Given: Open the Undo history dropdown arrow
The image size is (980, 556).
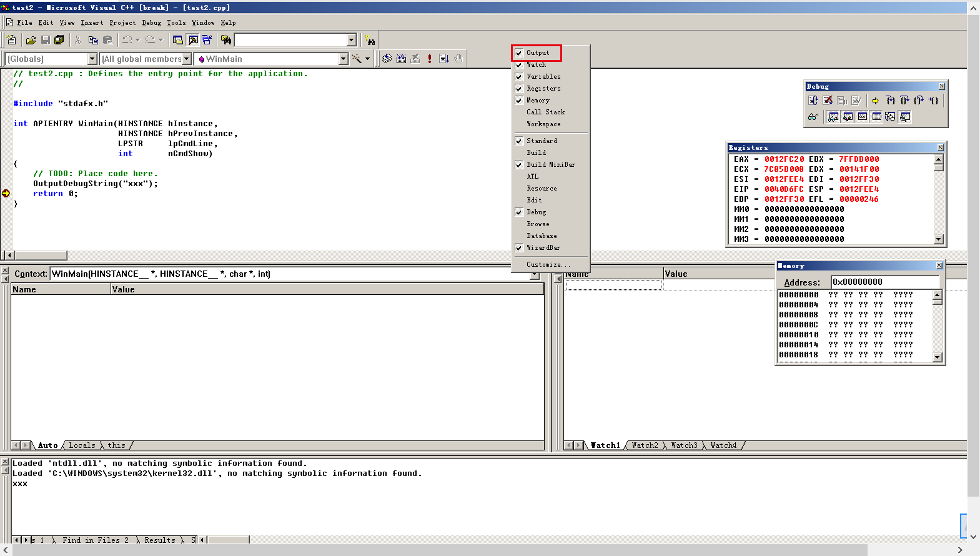Looking at the screenshot, I should [137, 40].
